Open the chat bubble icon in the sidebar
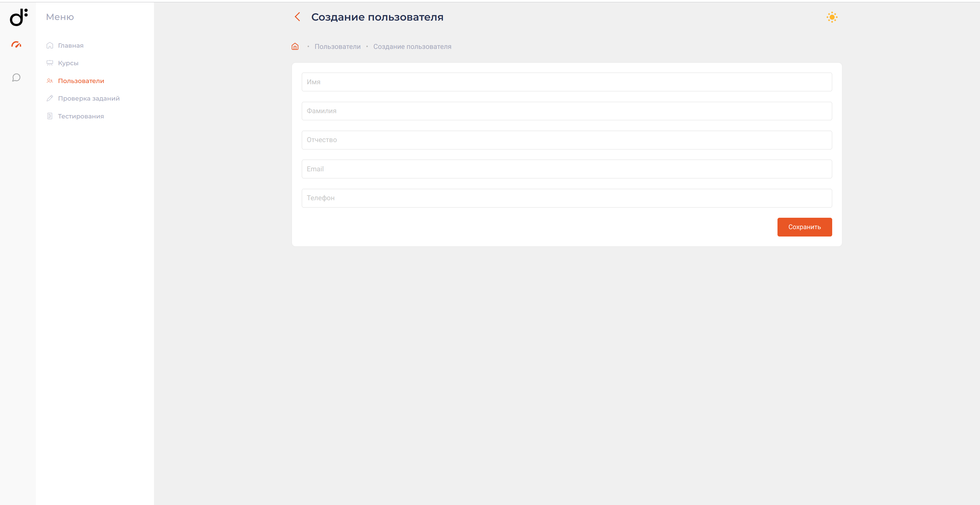980x505 pixels. (x=16, y=78)
